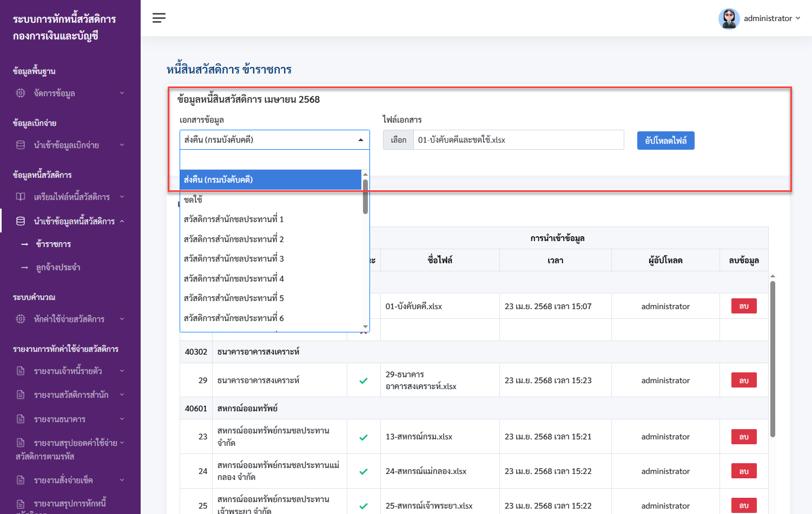Close the เอกสารข้อมูล dropdown selector
This screenshot has height=514, width=812.
[275, 140]
